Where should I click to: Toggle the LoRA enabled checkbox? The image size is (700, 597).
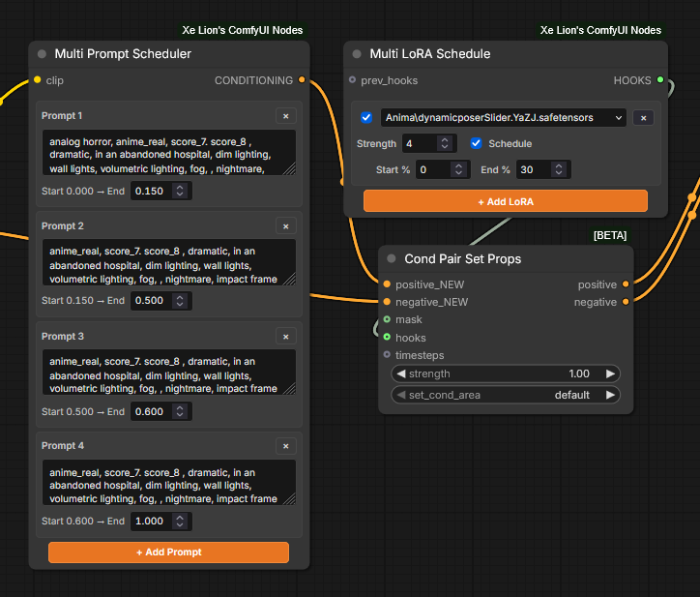(x=366, y=117)
